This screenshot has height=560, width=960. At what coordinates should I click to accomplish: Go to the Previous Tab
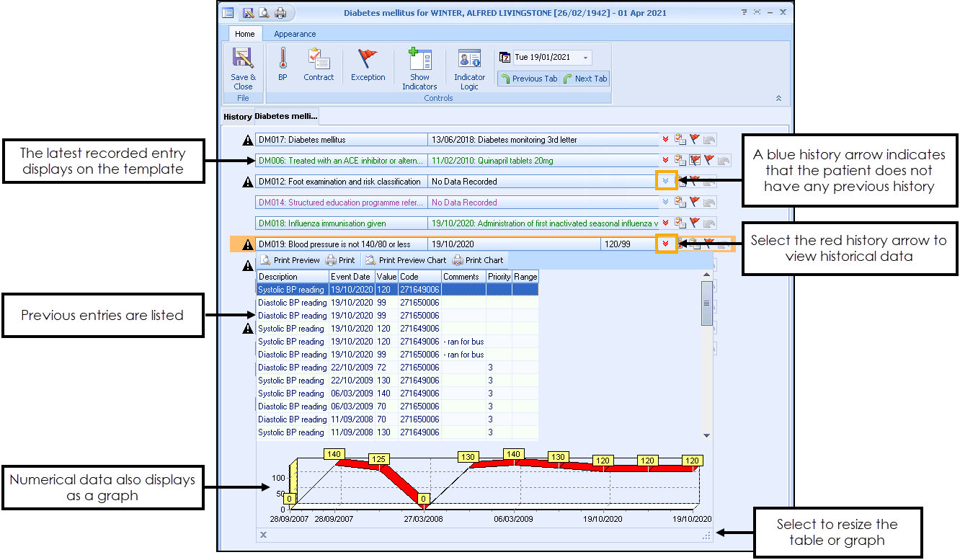529,79
